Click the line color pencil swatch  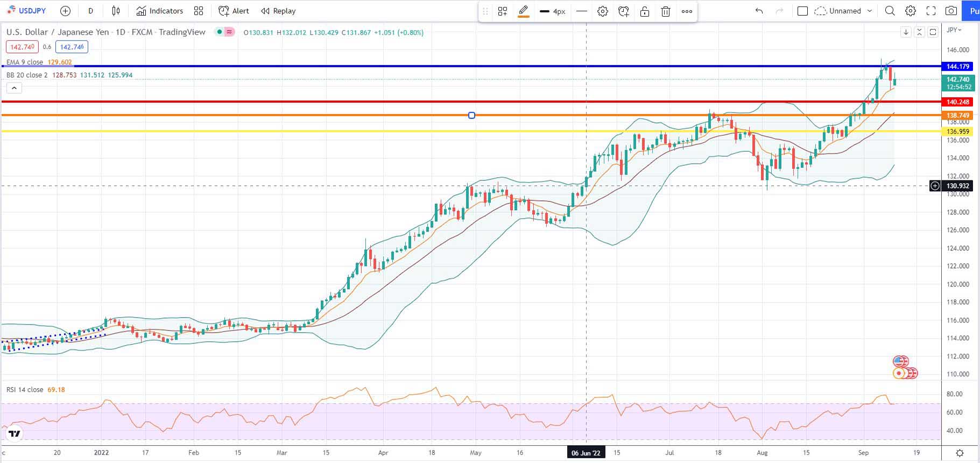[x=523, y=11]
